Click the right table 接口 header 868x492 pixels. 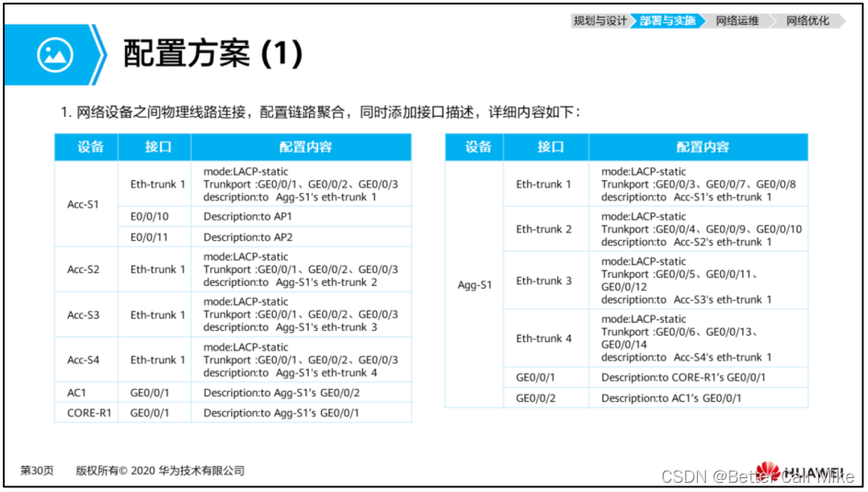(546, 147)
